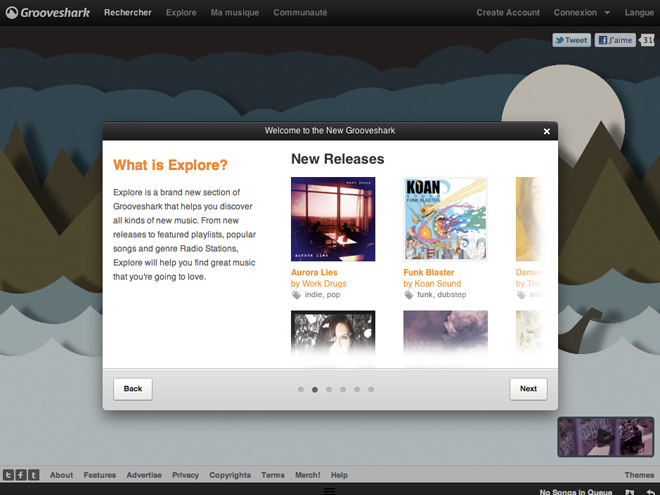
Task: Go to Ma musique
Action: click(x=235, y=13)
